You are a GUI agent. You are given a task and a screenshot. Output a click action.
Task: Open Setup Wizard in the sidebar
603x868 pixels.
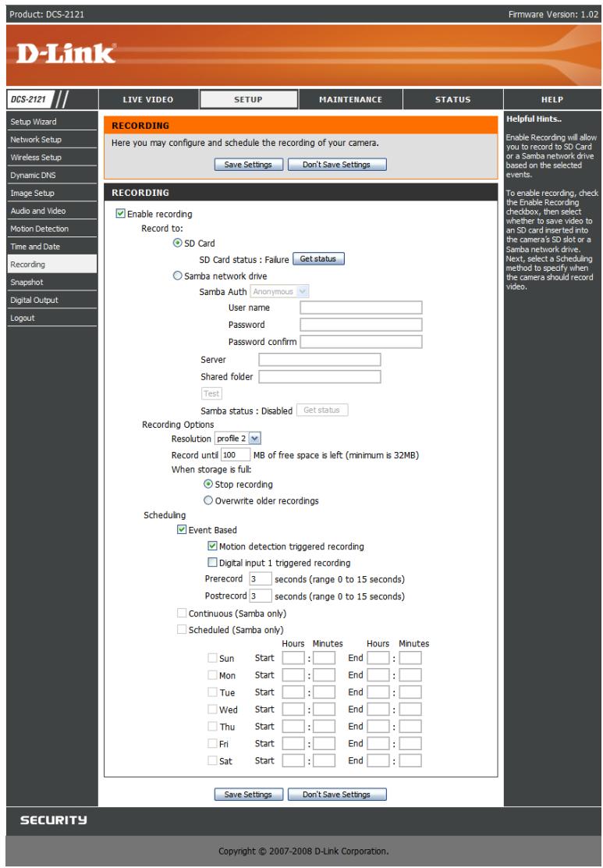point(51,122)
